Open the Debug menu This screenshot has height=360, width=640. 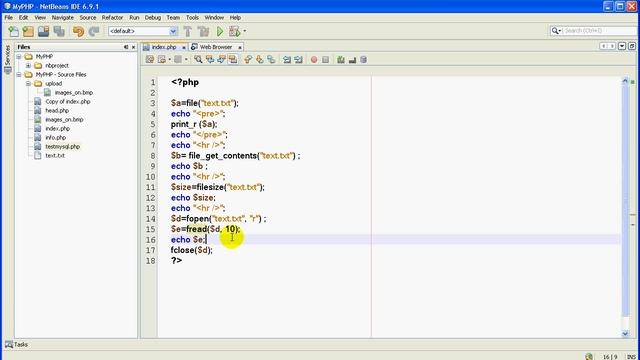click(x=153, y=18)
